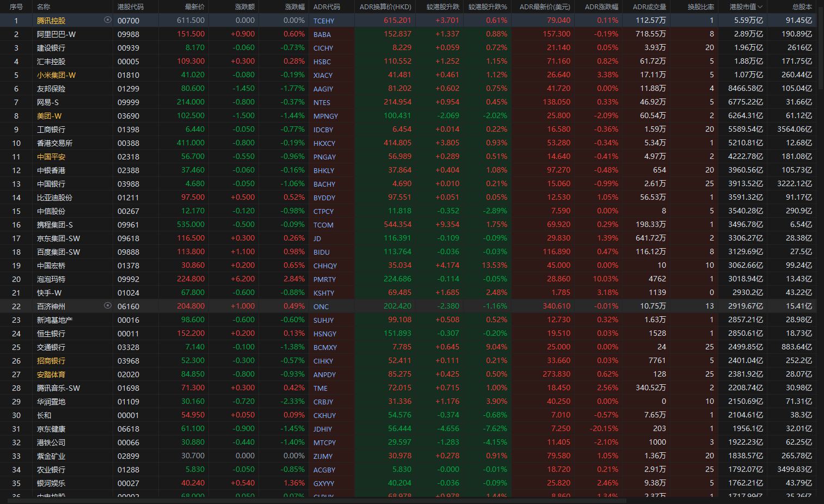This screenshot has width=824, height=504.
Task: Click the 换股比率 column header
Action: 700,7
